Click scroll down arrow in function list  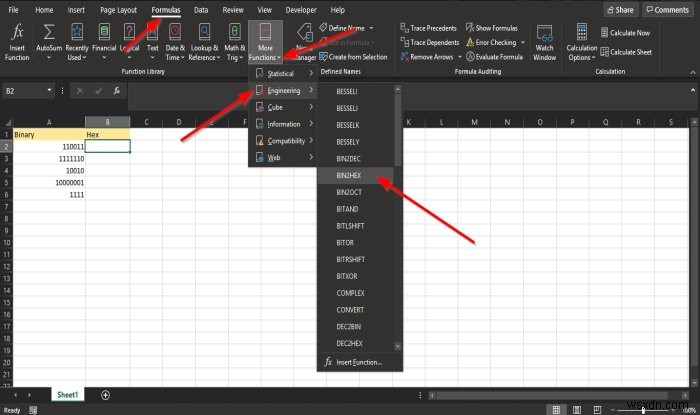point(397,346)
